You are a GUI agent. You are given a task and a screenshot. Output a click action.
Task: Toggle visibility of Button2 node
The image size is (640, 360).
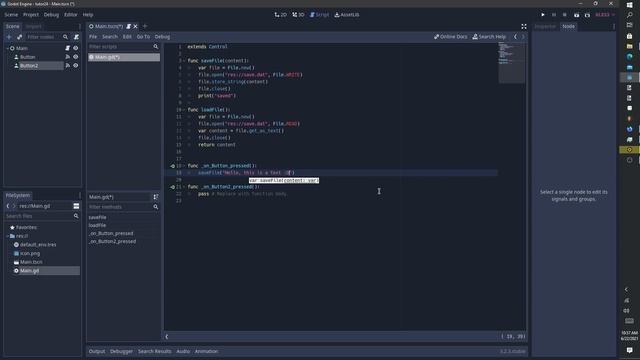click(76, 65)
